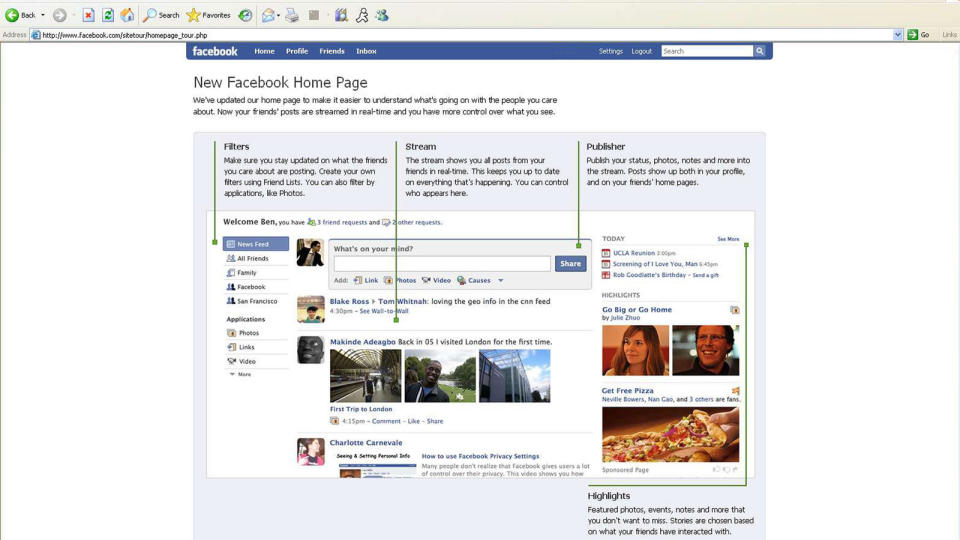Go to the browser Home page icon
960x540 pixels.
(x=127, y=15)
